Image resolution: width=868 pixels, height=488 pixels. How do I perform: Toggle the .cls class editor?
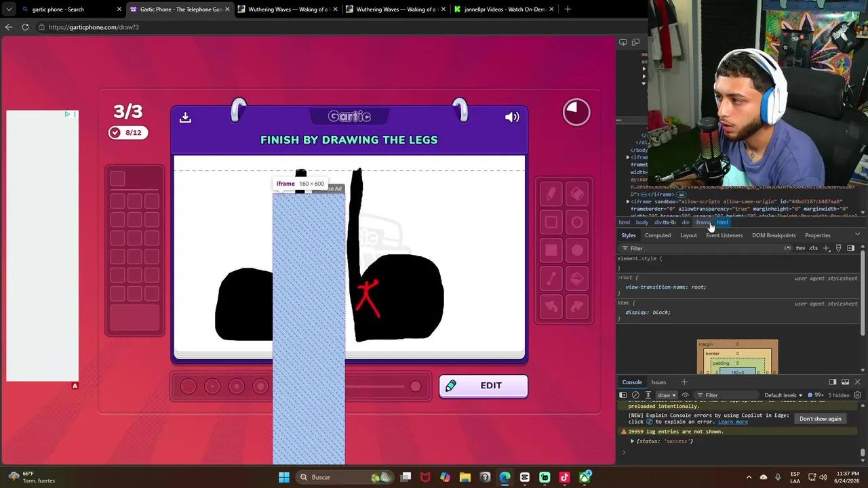tap(813, 248)
